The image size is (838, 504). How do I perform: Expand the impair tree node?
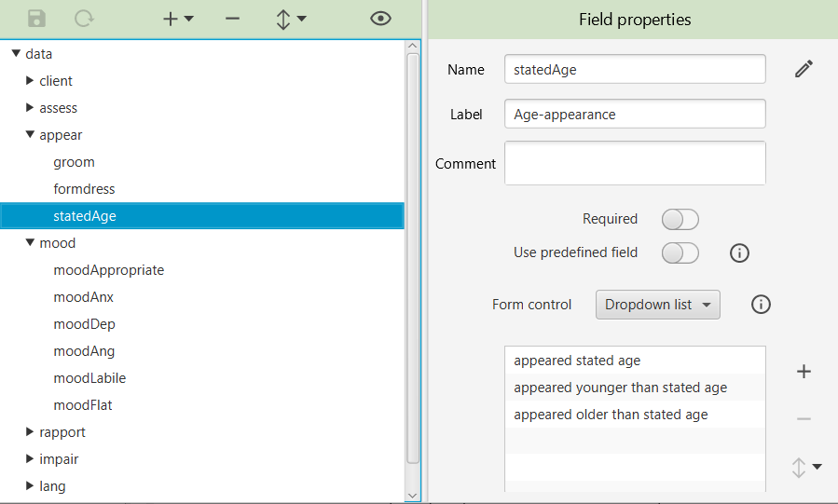tap(30, 458)
